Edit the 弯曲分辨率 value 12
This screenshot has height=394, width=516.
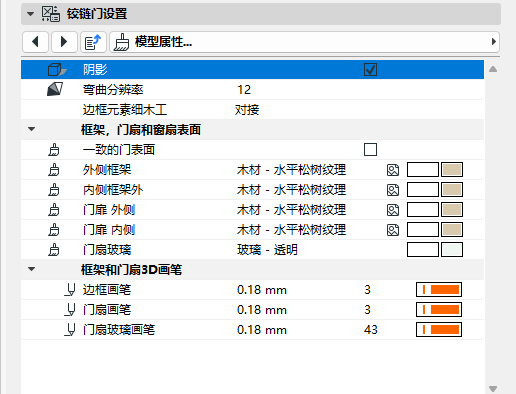point(244,90)
